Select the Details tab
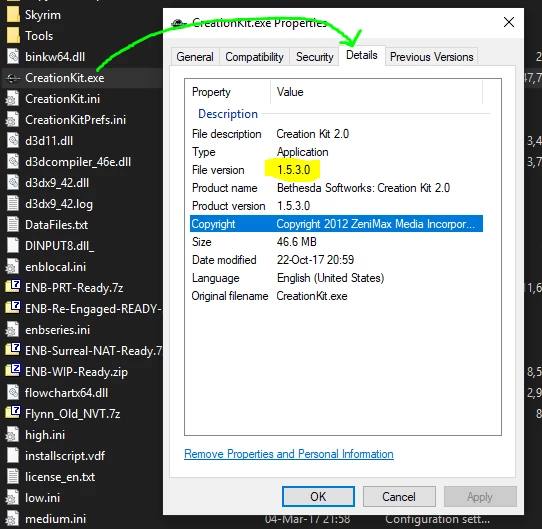Viewport: 542px width, 529px height. [362, 55]
